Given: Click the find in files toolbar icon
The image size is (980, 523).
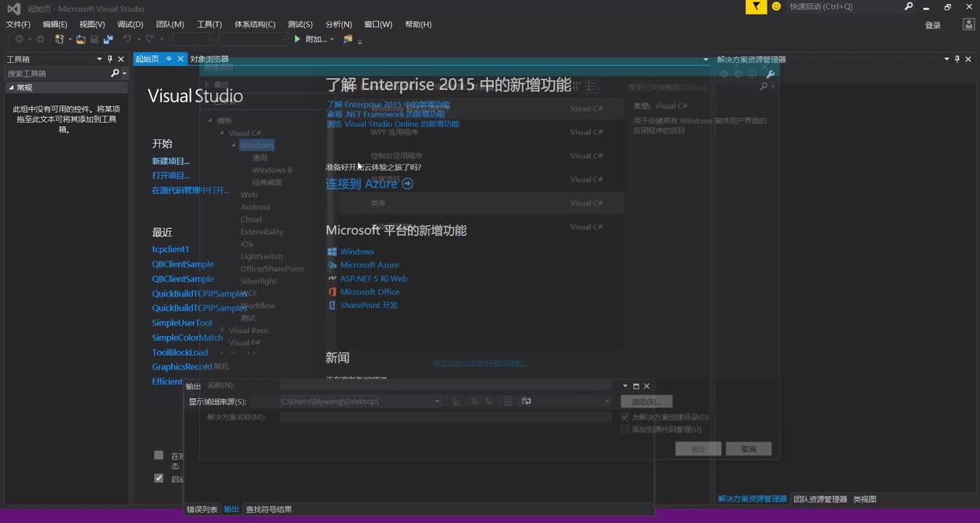Looking at the screenshot, I should 348,39.
